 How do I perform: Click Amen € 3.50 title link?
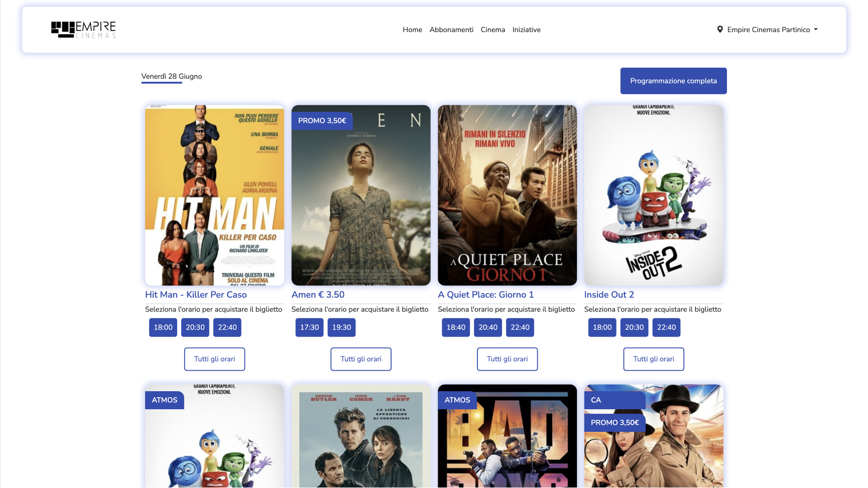(318, 295)
